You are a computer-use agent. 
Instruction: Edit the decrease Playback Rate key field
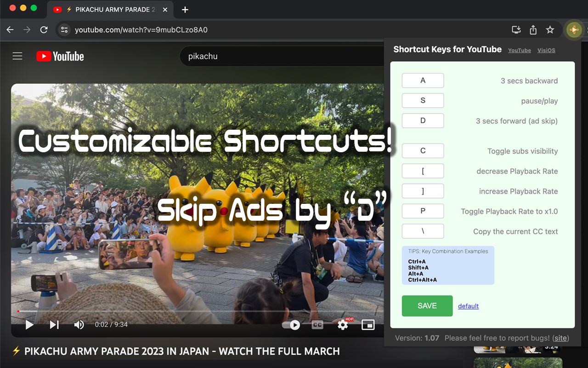pyautogui.click(x=423, y=171)
